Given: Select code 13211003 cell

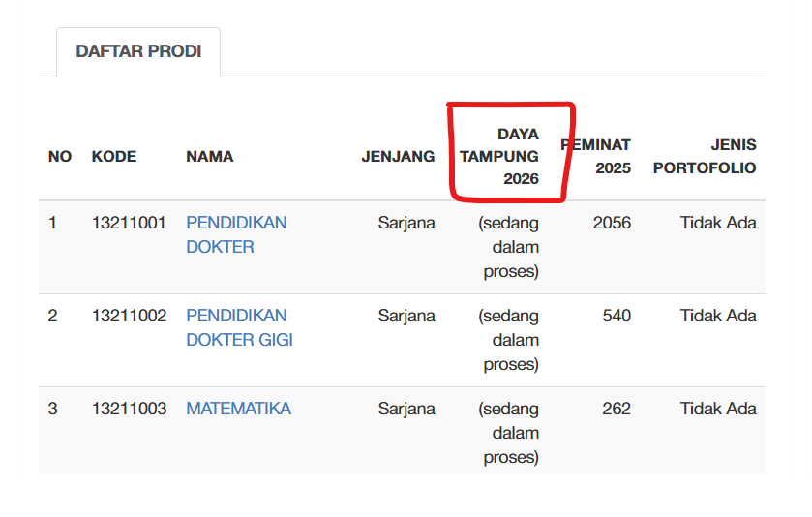Looking at the screenshot, I should pos(129,409).
